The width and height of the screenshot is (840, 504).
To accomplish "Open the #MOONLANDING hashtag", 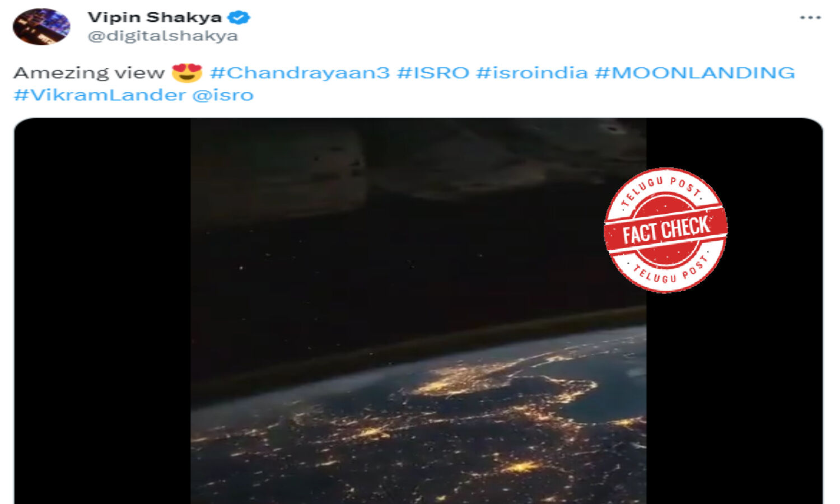I will [695, 73].
